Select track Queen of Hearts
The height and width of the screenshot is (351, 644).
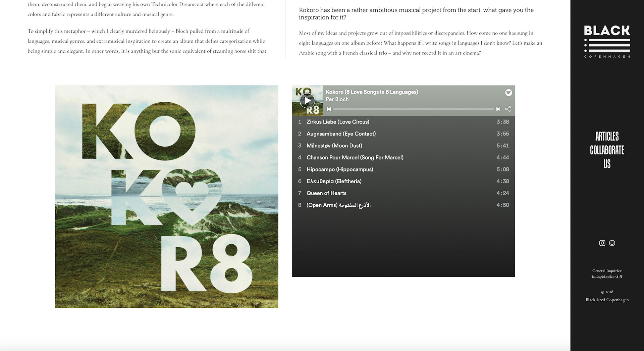coord(404,193)
